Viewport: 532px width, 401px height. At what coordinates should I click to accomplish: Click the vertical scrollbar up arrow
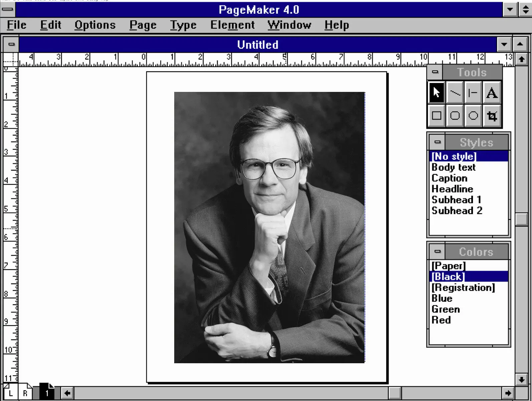pyautogui.click(x=521, y=59)
